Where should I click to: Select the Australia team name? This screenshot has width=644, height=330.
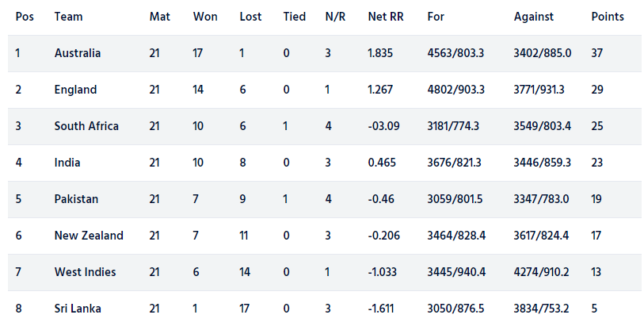[77, 53]
